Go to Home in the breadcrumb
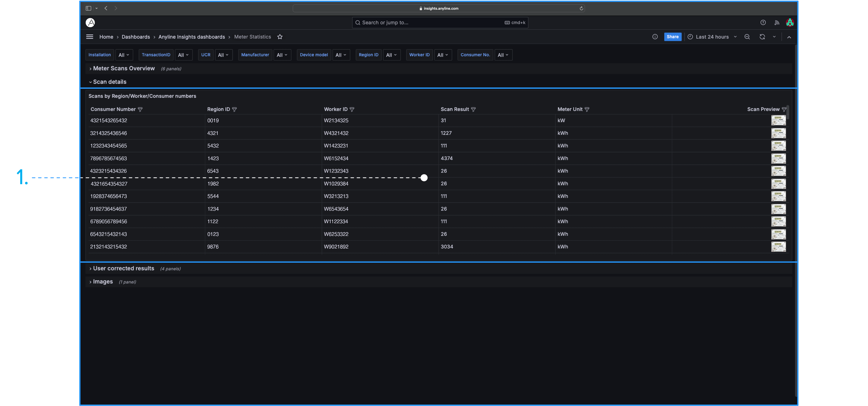868x406 pixels. pos(106,37)
